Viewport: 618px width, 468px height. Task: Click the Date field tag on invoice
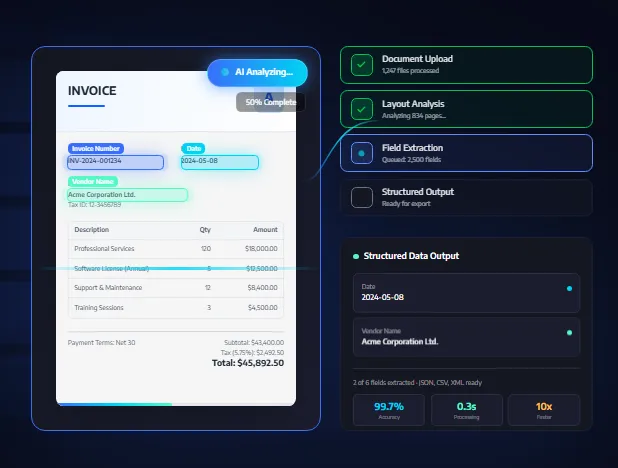point(193,149)
